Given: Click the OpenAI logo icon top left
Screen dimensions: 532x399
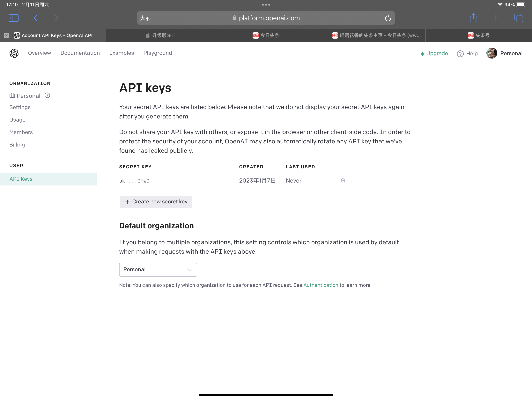Looking at the screenshot, I should coord(14,53).
